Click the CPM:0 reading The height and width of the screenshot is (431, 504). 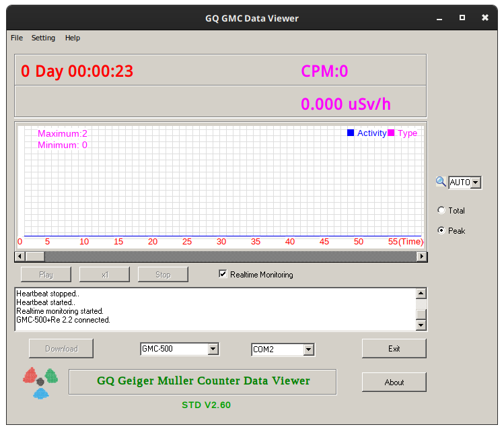click(x=324, y=71)
